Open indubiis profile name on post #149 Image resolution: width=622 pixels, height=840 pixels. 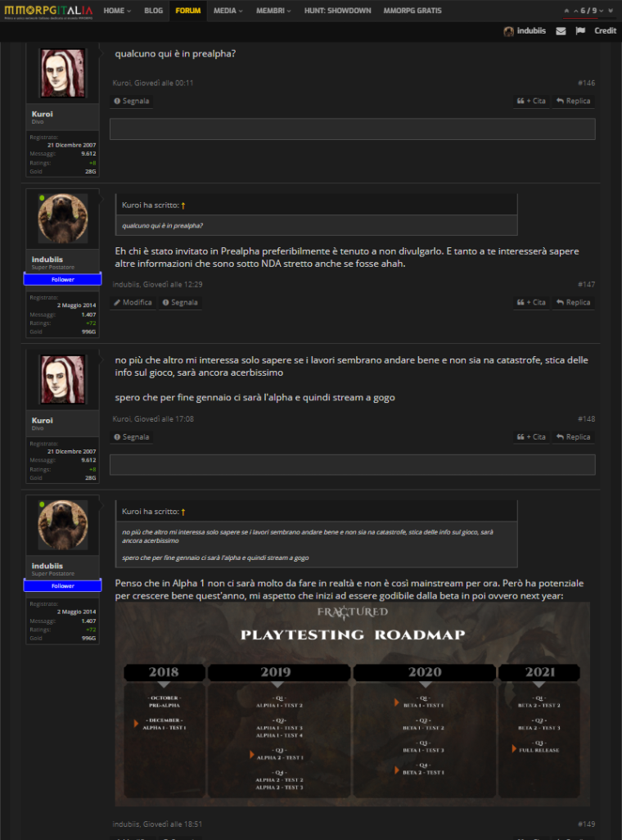47,566
